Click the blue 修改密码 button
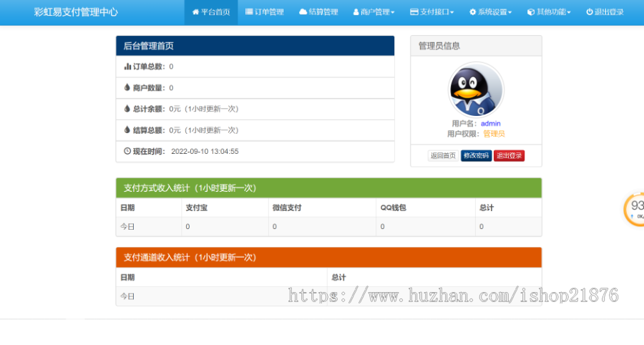 476,155
